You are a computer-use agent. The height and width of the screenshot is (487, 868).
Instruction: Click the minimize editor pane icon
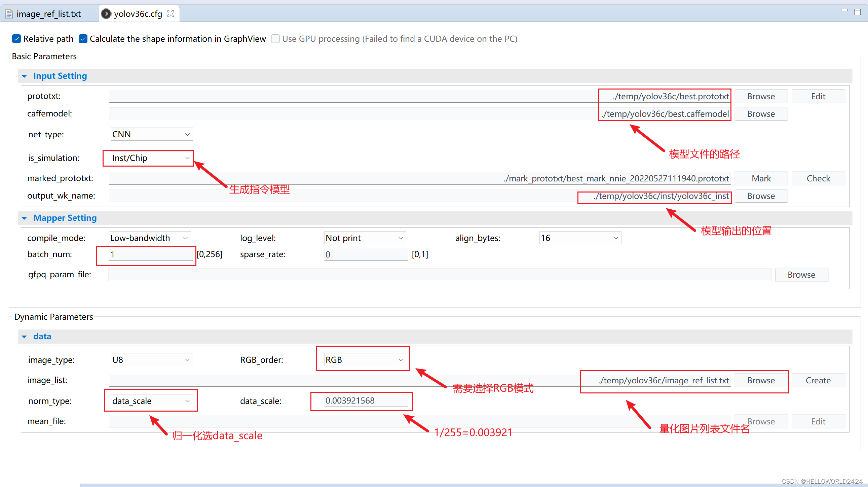[844, 10]
